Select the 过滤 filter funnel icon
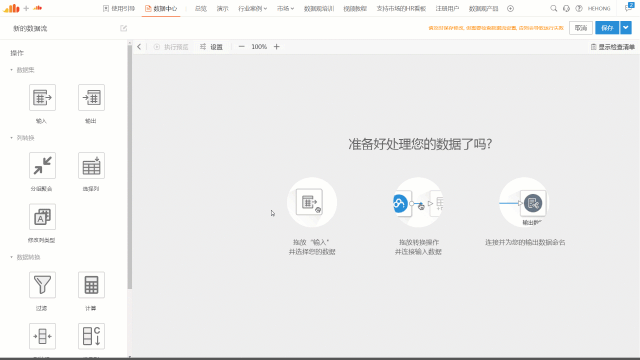The width and height of the screenshot is (640, 360). tap(42, 285)
